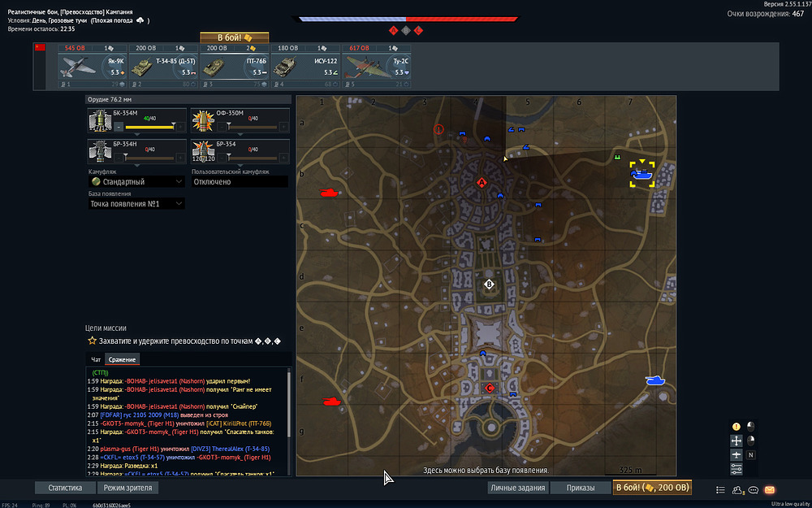This screenshot has height=508, width=812.
Task: Click the map pan arrows icon
Action: (736, 441)
